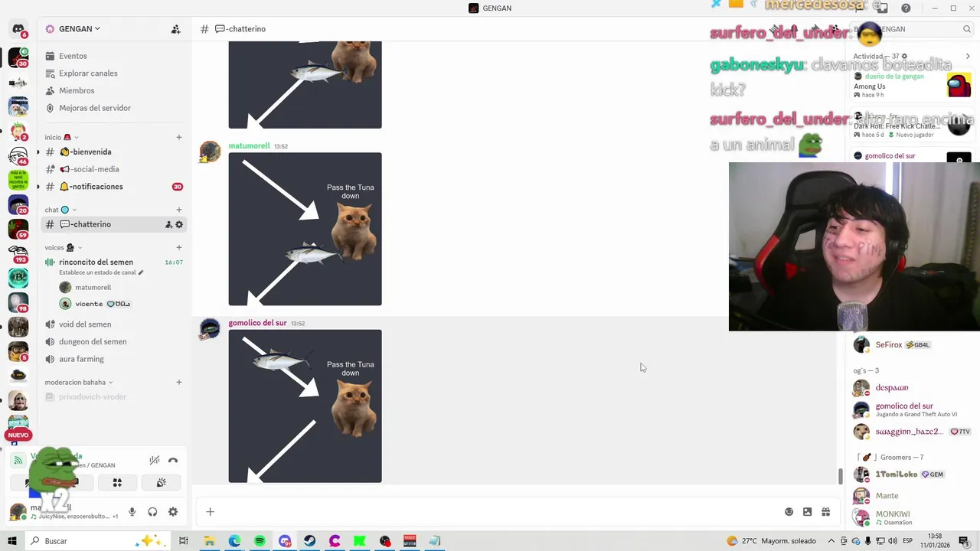Open Explorar canales
980x551 pixels.
(88, 73)
